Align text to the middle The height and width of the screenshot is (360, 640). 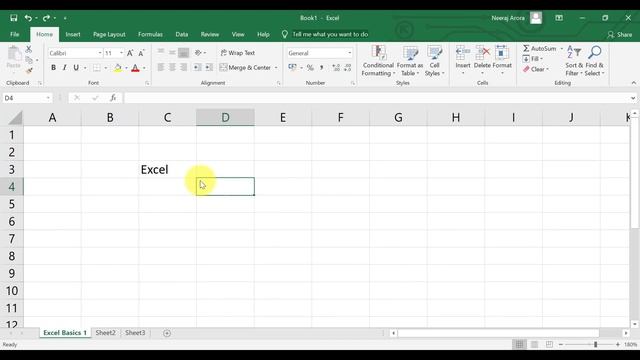[172, 53]
